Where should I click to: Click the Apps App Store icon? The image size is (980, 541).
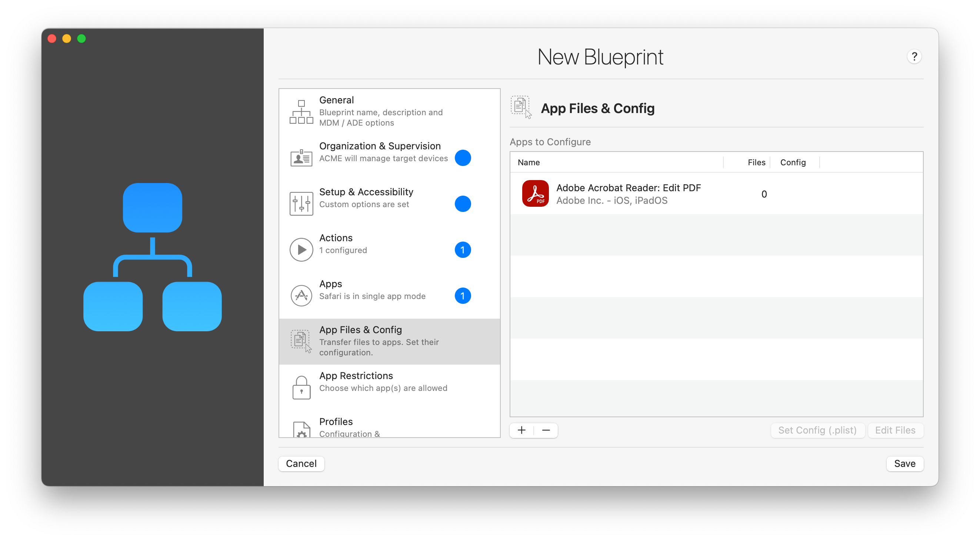pos(301,295)
